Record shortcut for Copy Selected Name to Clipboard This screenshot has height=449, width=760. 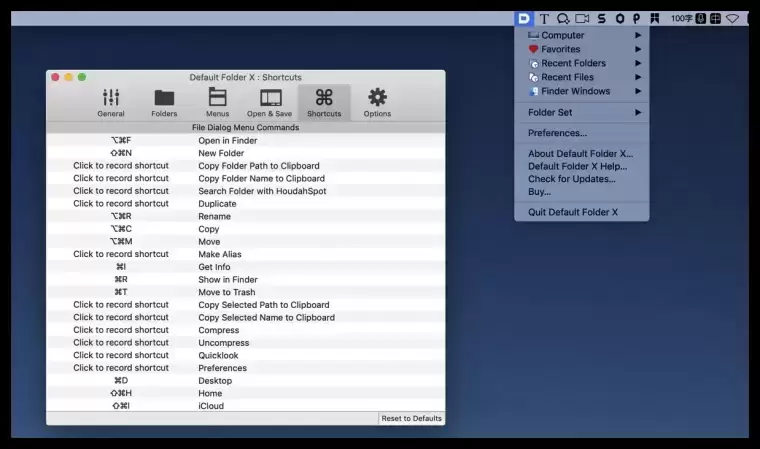[121, 317]
